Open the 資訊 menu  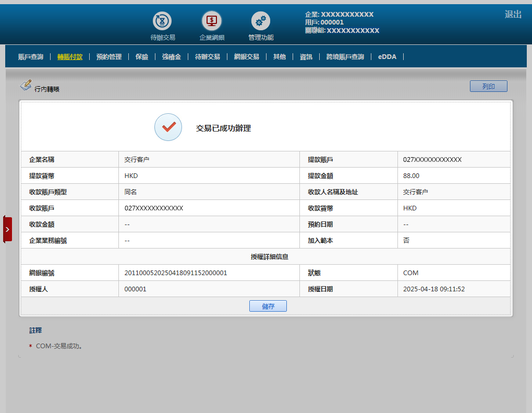306,57
